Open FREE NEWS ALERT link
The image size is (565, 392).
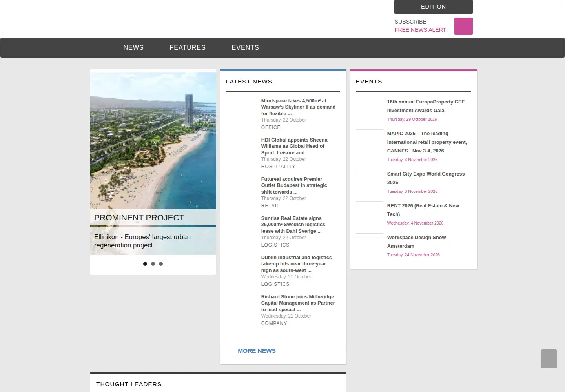click(420, 30)
